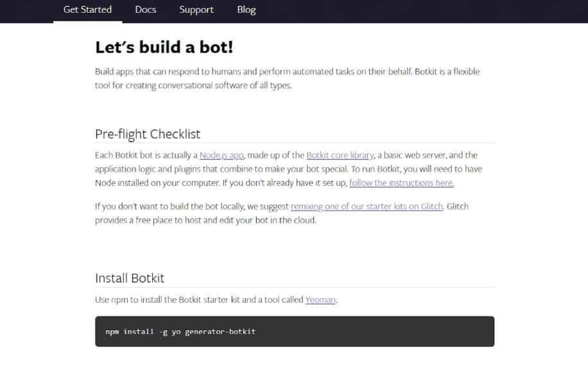Open remixing starter kits on Glitch link
The width and height of the screenshot is (588, 368).
pyautogui.click(x=367, y=206)
